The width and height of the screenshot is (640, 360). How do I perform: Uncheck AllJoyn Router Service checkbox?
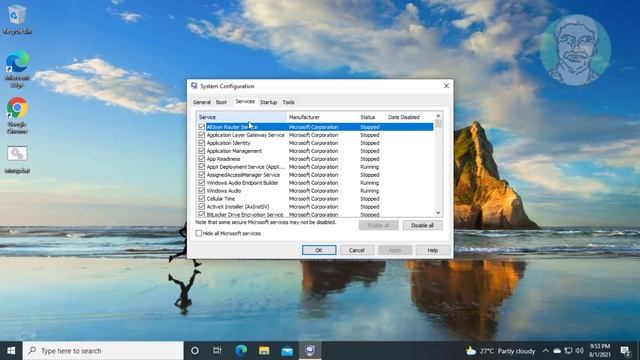coord(201,127)
